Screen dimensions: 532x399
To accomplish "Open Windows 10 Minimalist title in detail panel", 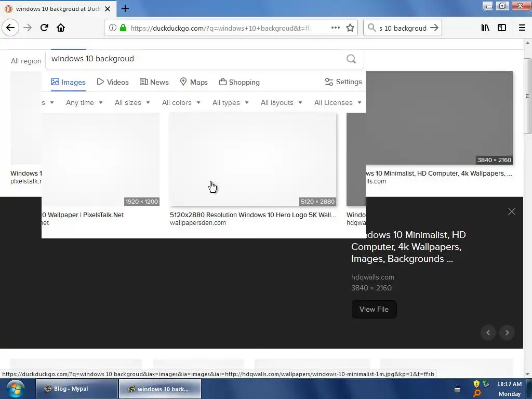I will pyautogui.click(x=408, y=247).
